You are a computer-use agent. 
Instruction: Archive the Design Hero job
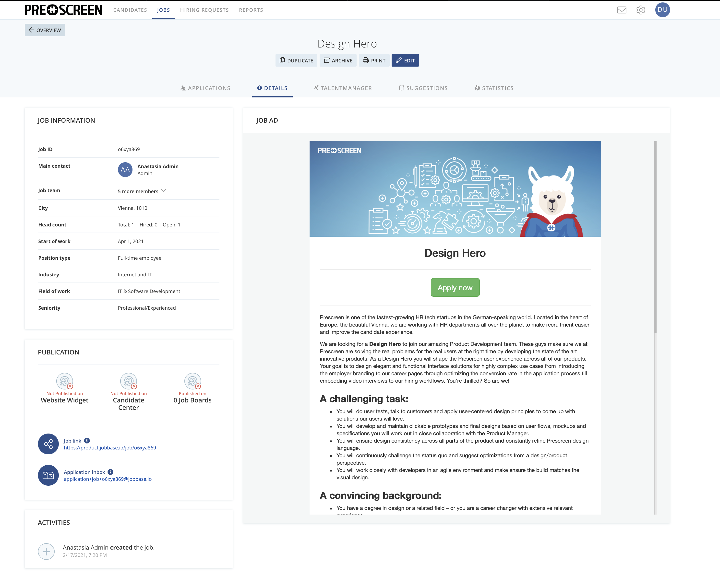tap(338, 60)
